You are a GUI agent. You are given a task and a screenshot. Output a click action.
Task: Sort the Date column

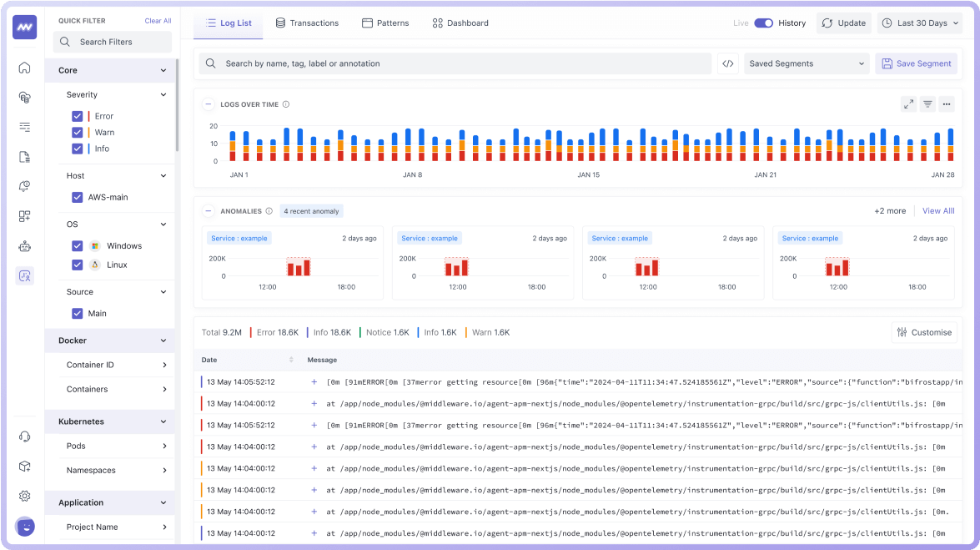pos(291,360)
